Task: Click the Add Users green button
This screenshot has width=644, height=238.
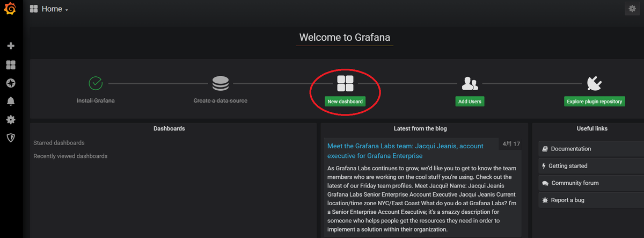Action: (470, 101)
